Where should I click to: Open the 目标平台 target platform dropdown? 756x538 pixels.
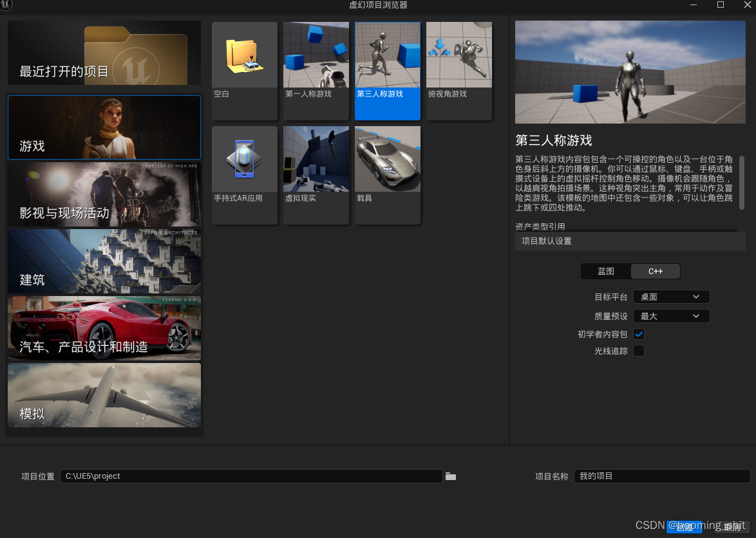(671, 297)
